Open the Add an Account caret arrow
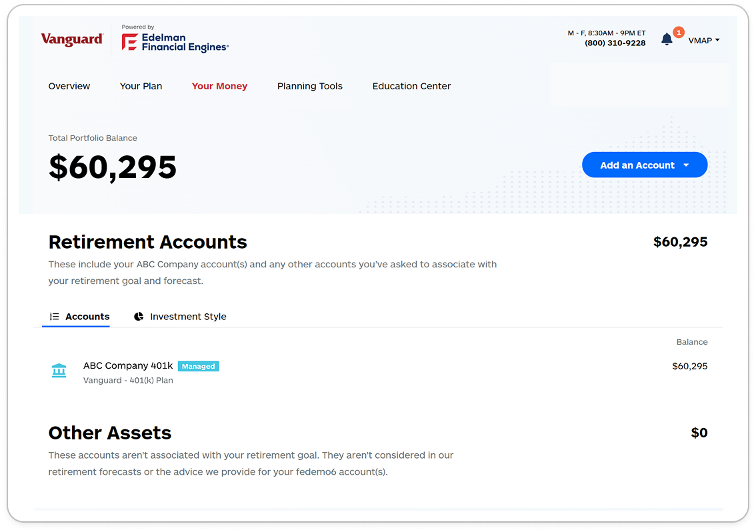Screen dimensions: 756x532 [x=686, y=165]
